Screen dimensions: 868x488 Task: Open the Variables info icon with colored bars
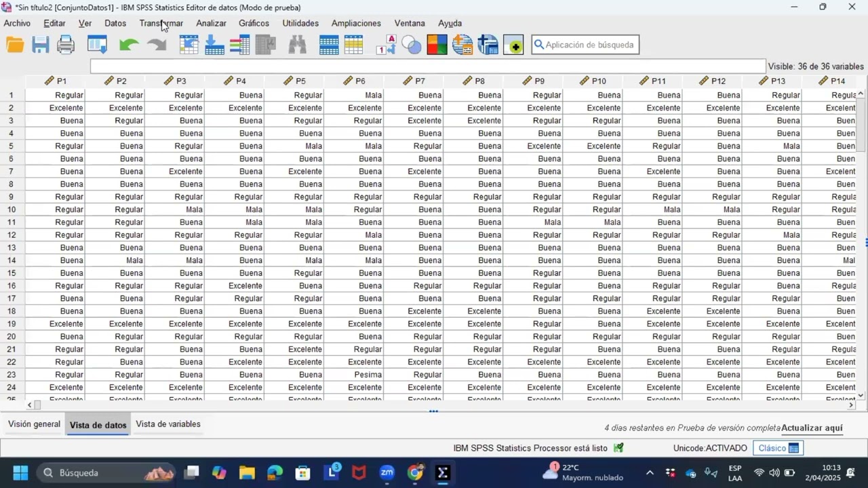tap(239, 45)
